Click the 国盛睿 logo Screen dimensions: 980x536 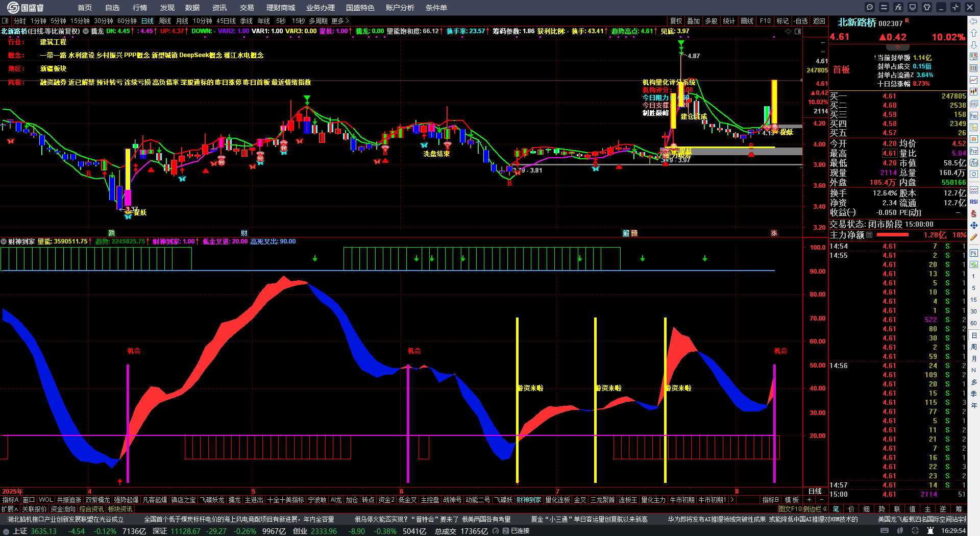(26, 7)
